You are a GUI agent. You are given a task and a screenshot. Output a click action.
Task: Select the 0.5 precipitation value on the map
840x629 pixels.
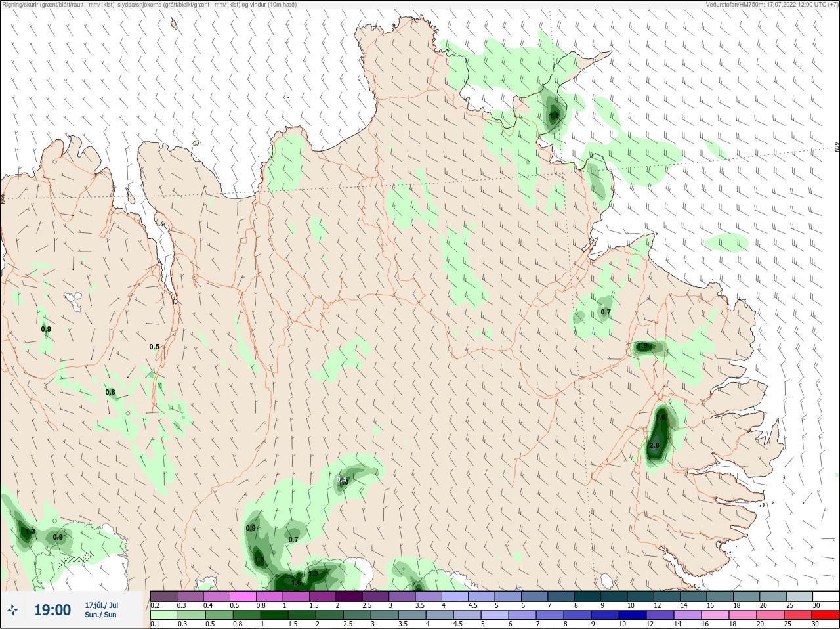[154, 347]
